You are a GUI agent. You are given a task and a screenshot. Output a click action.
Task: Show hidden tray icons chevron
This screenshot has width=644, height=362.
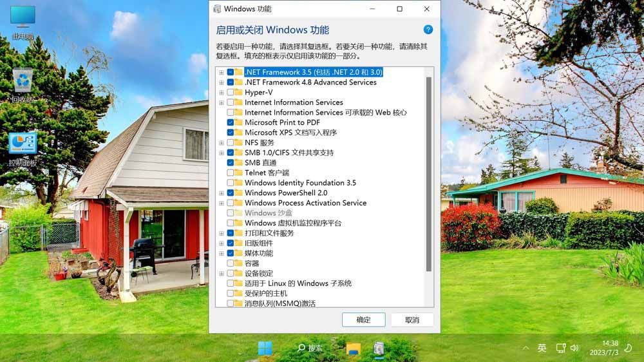click(526, 348)
